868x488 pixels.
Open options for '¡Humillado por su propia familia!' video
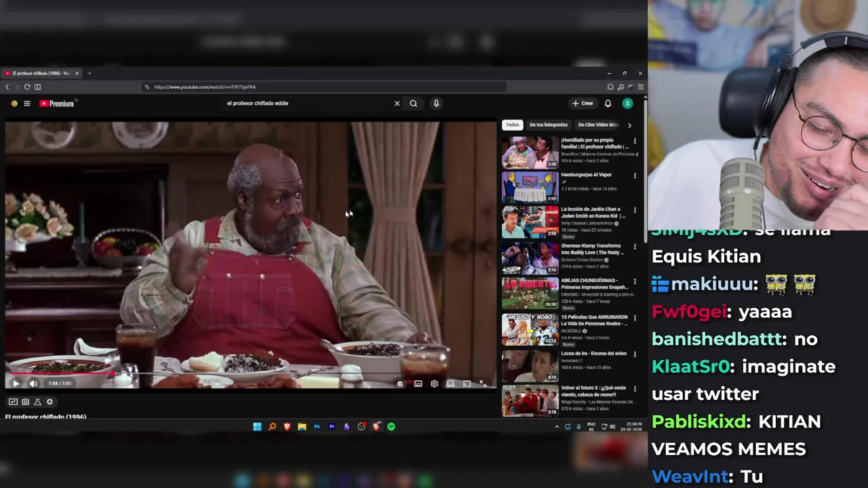coord(635,141)
